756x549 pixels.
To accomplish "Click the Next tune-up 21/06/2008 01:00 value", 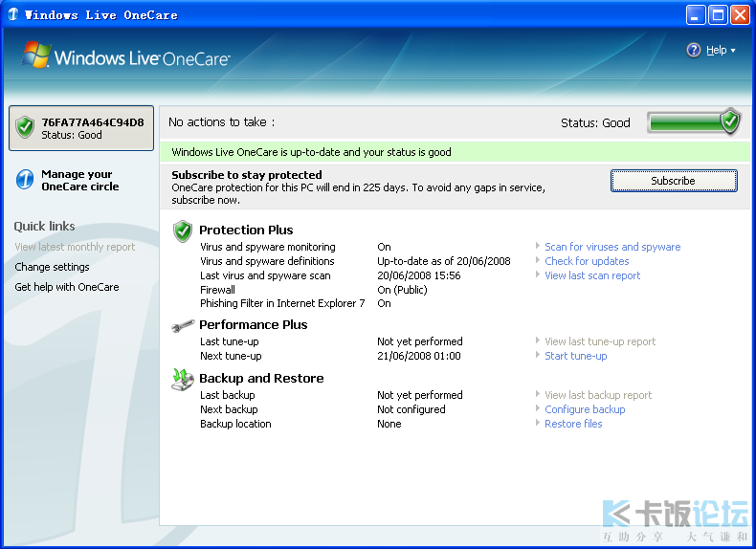I will pos(419,356).
